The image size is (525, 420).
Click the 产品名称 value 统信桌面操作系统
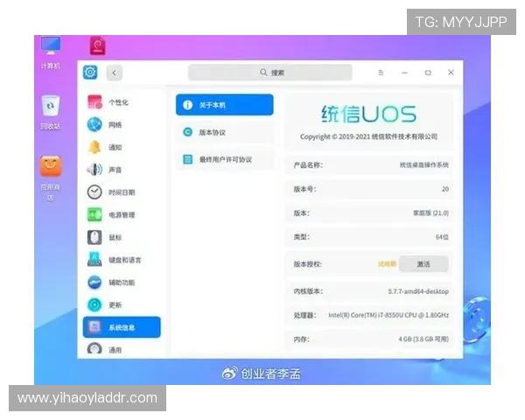pyautogui.click(x=423, y=164)
